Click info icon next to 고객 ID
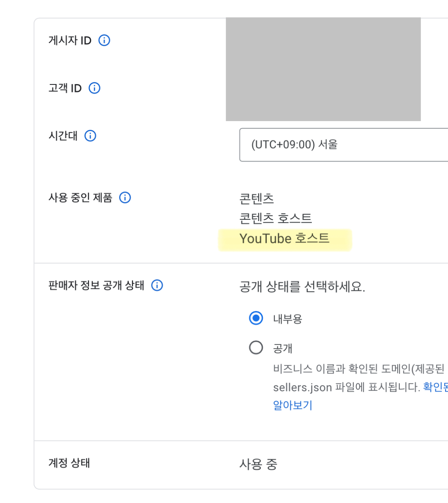 click(x=94, y=88)
